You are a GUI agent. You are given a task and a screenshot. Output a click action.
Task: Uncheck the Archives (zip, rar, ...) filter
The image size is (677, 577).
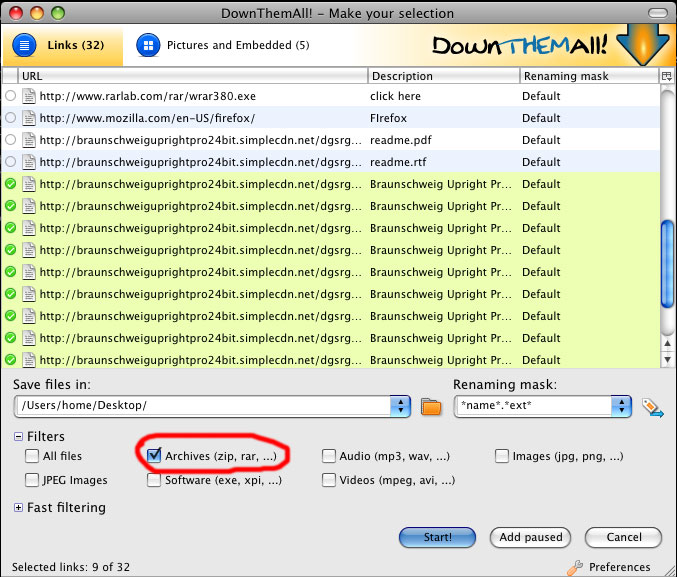pyautogui.click(x=154, y=455)
